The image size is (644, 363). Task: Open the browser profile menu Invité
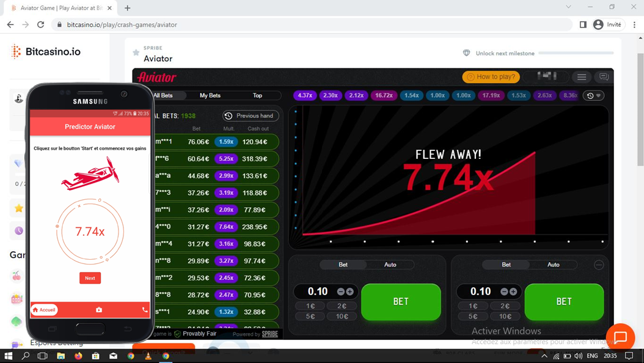(607, 24)
